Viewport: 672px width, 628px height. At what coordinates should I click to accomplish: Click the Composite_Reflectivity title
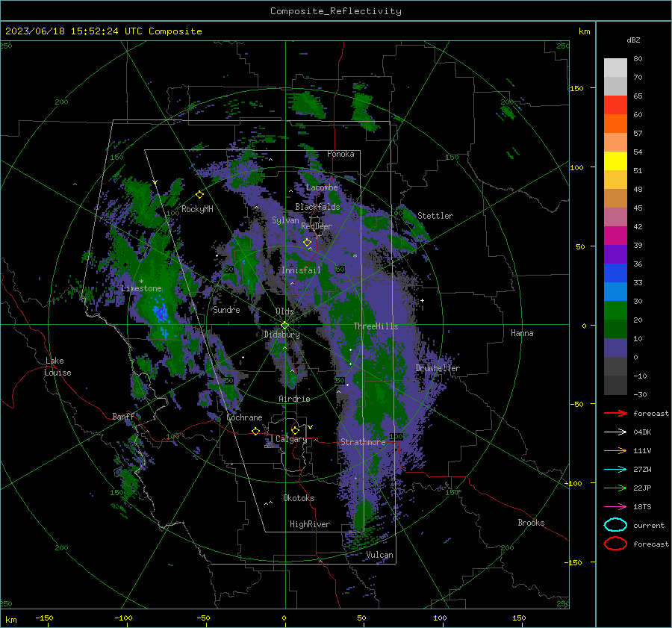pos(335,11)
